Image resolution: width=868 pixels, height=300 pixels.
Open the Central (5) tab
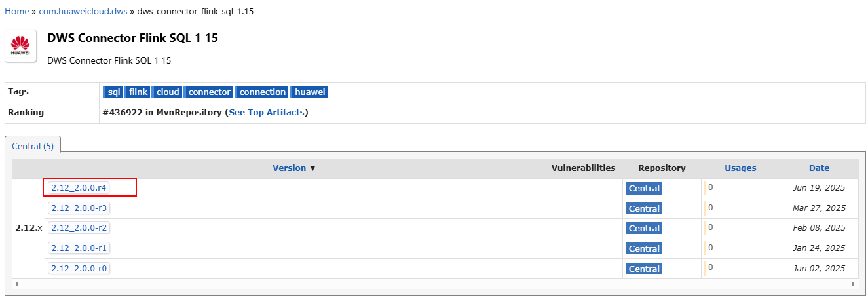coord(33,146)
